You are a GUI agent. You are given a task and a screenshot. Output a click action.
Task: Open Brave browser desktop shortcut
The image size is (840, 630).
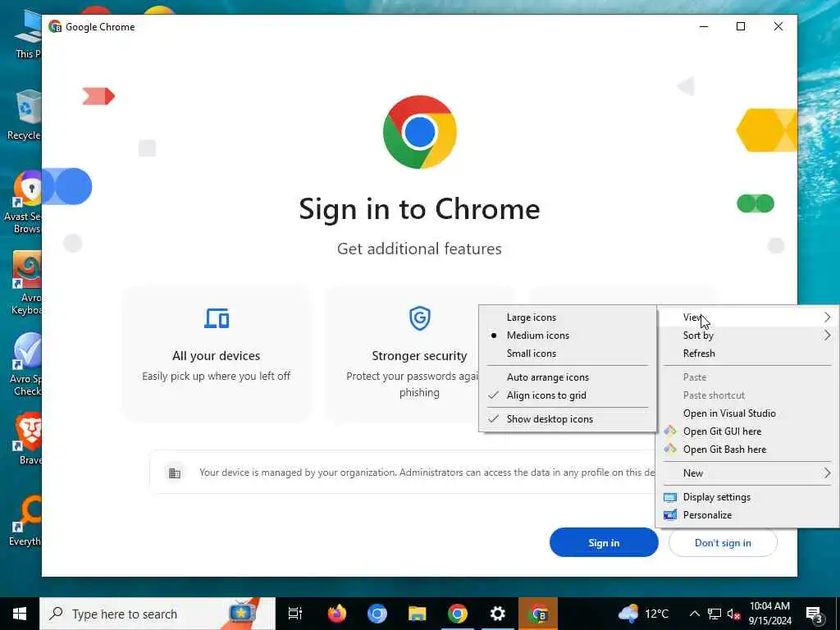(x=29, y=438)
